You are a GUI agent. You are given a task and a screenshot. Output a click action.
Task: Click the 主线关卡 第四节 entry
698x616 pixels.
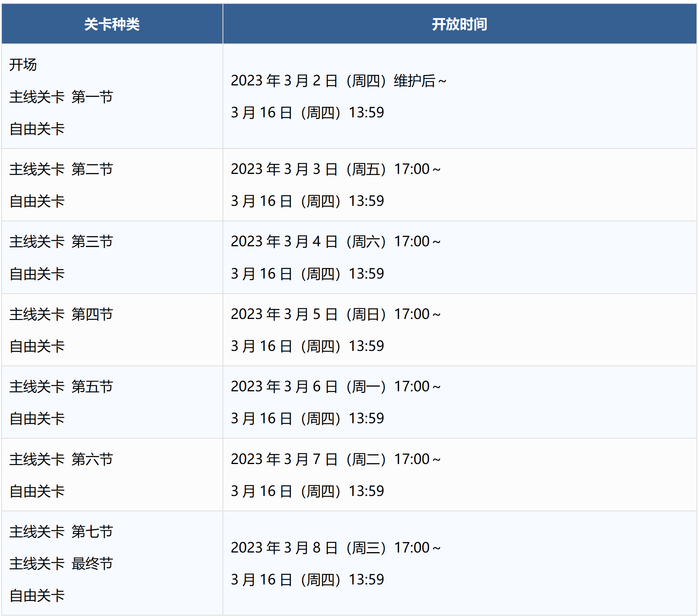tap(61, 314)
